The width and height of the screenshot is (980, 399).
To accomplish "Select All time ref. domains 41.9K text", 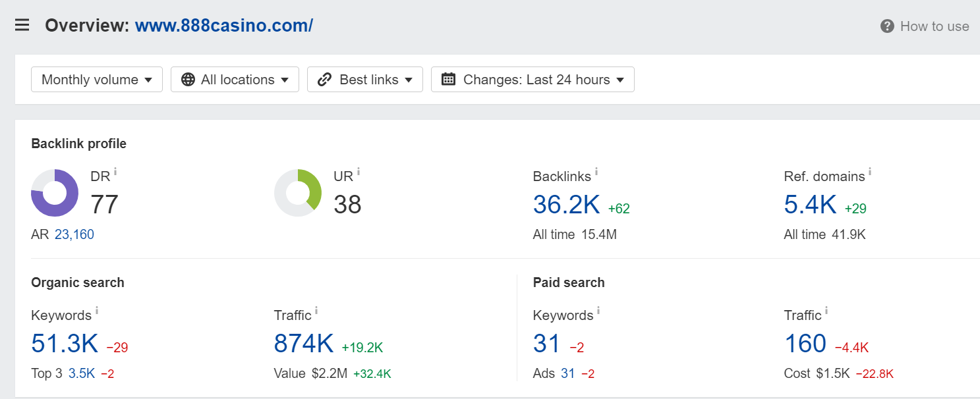I will [x=825, y=234].
